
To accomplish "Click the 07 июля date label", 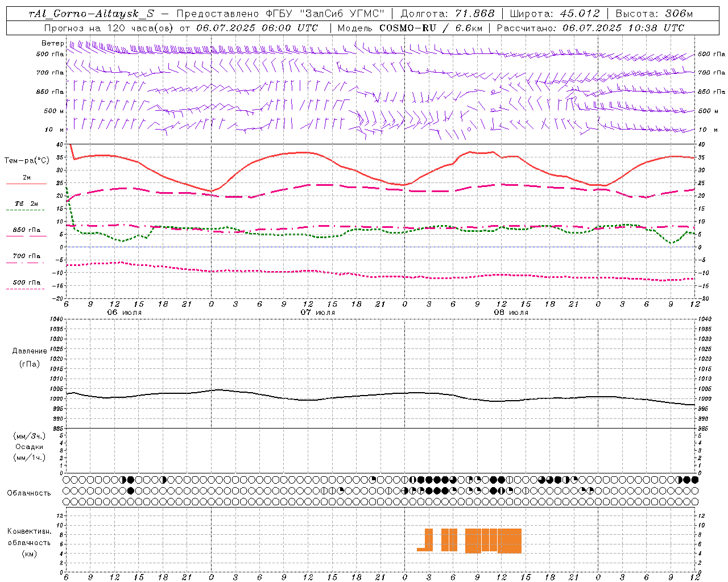I will (318, 313).
